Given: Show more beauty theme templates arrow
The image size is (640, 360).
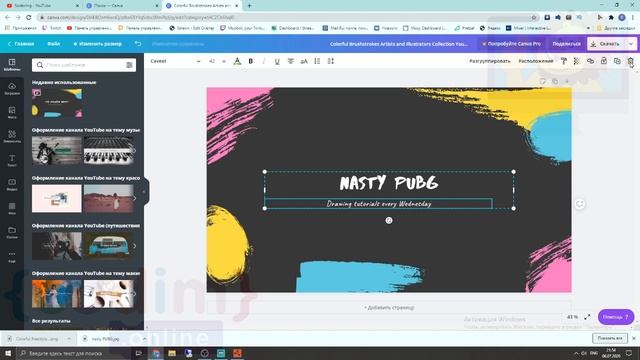Looking at the screenshot, I should tap(134, 198).
